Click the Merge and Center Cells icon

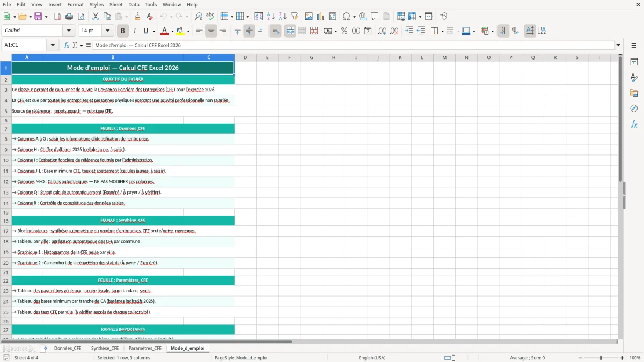pos(290,31)
